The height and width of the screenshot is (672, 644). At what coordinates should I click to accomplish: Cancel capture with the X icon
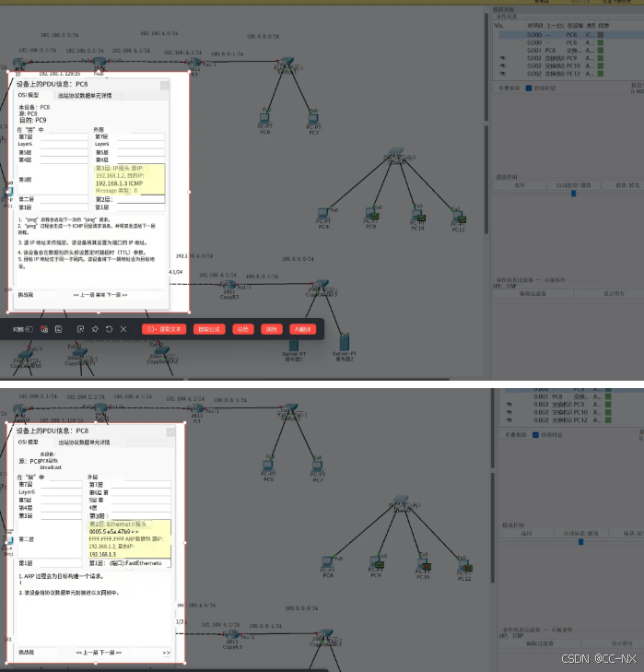coord(123,329)
